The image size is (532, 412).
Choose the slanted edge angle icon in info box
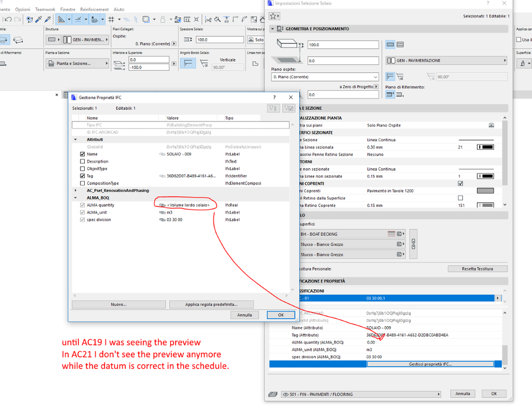[204, 63]
